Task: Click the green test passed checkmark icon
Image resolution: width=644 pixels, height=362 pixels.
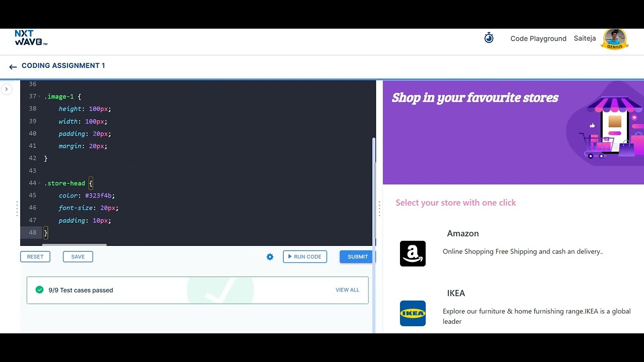Action: point(40,290)
